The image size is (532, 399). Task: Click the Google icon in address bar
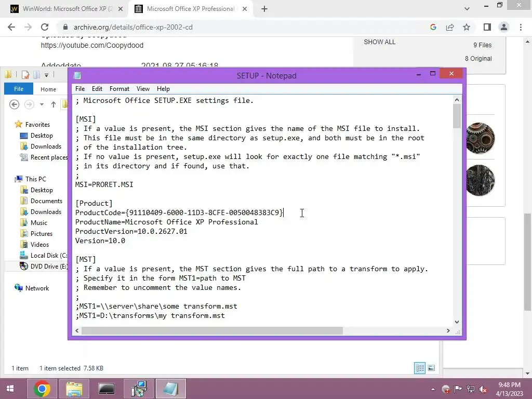pyautogui.click(x=433, y=27)
